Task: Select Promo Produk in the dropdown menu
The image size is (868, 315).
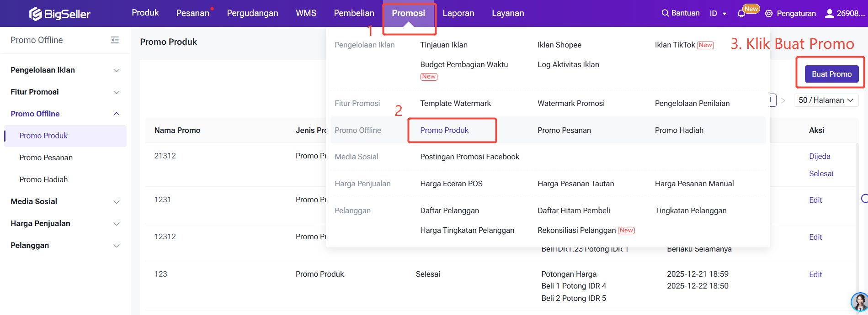Action: pos(444,130)
